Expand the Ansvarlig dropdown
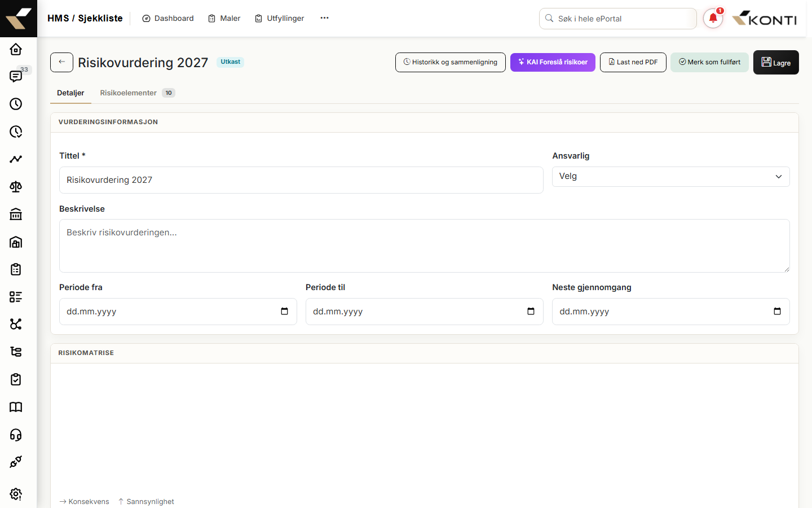The image size is (812, 508). point(671,177)
